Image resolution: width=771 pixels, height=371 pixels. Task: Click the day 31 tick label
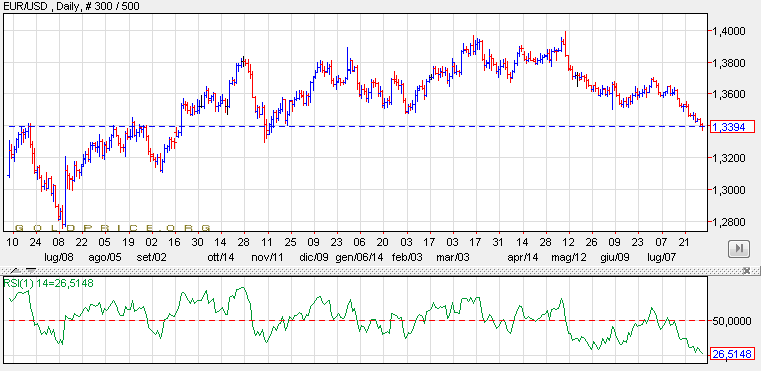click(x=499, y=242)
